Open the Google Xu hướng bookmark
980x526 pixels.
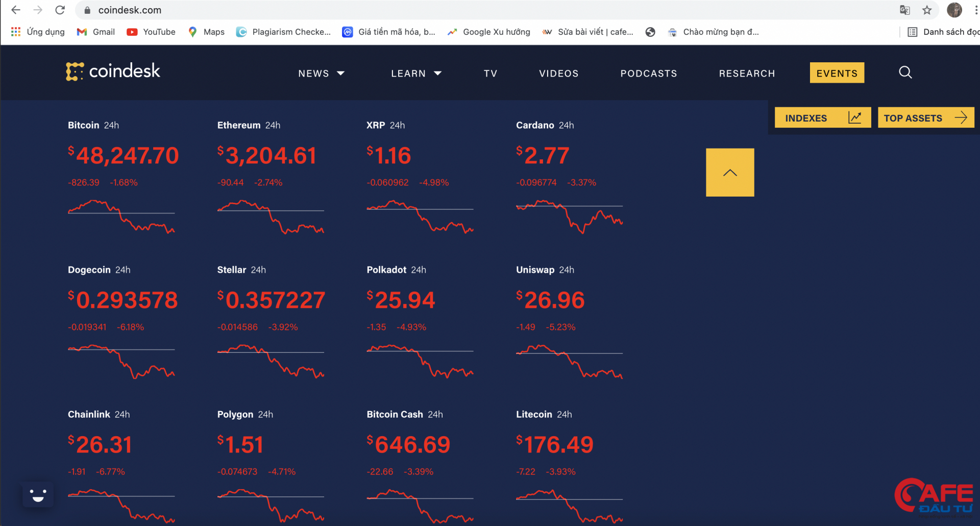pyautogui.click(x=489, y=32)
